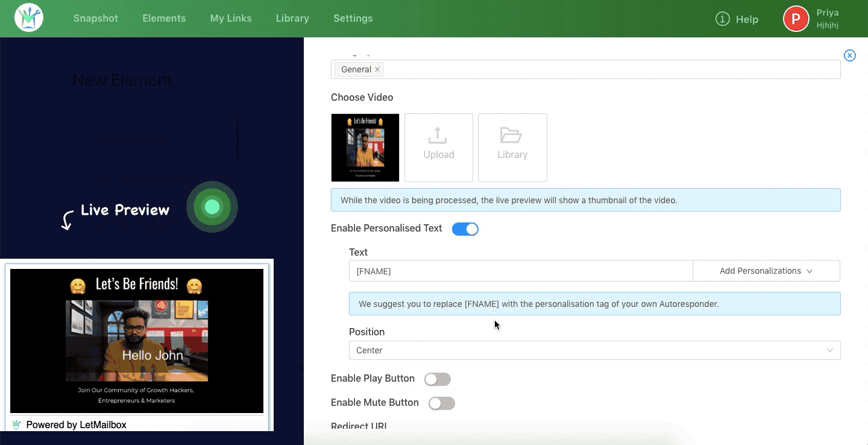
Task: Click the Priya username label
Action: (828, 13)
